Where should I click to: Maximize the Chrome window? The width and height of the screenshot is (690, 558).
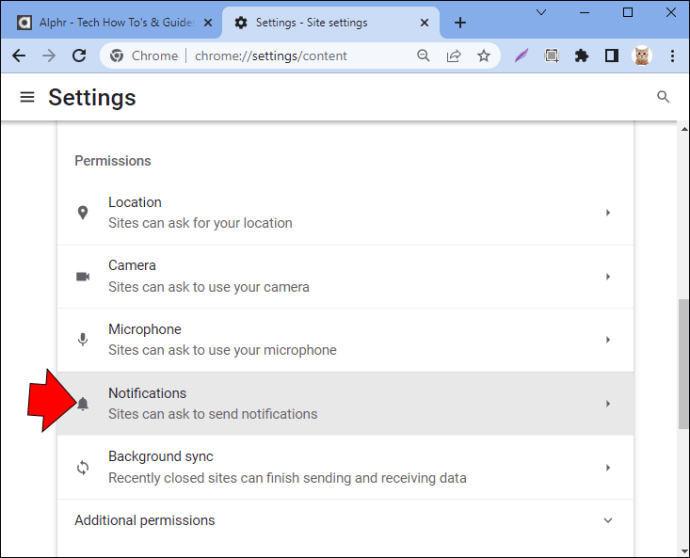point(628,12)
